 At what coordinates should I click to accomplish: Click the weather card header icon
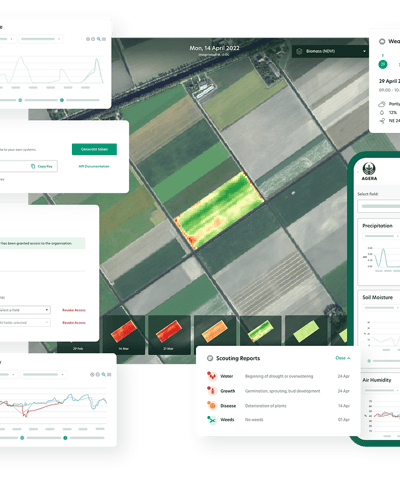(382, 41)
